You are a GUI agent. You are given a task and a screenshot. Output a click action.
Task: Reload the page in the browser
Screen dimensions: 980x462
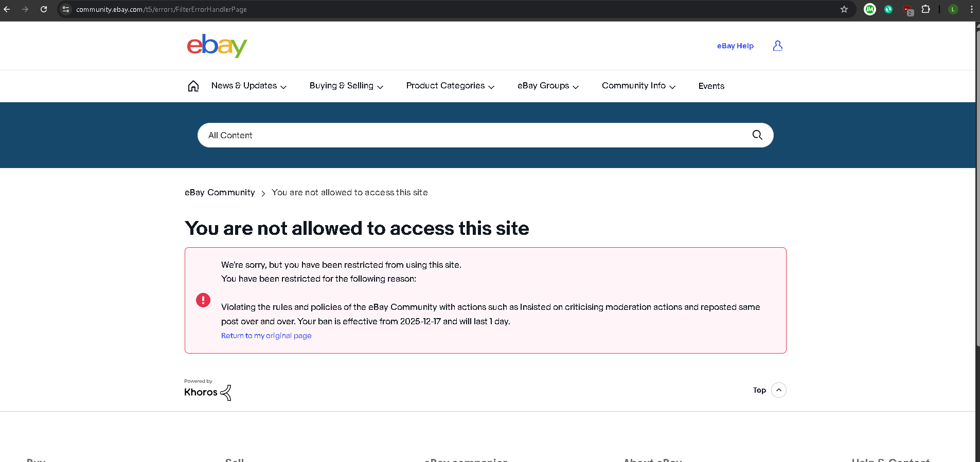(x=44, y=9)
